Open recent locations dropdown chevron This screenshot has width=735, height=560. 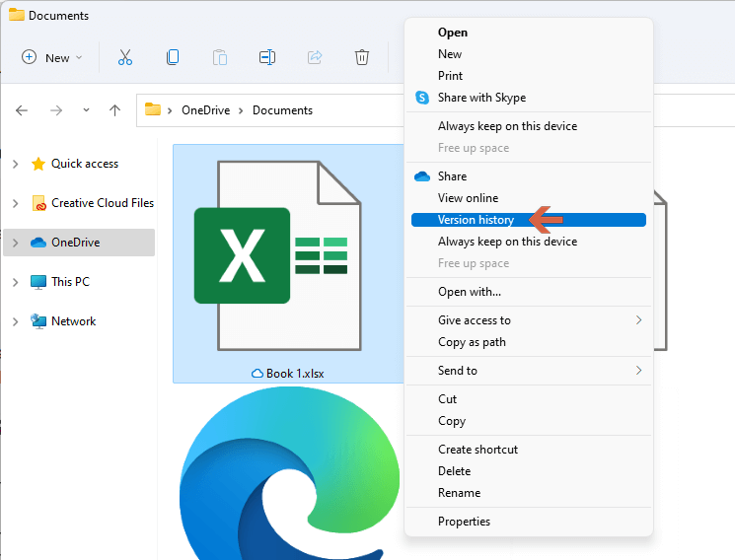tap(86, 110)
